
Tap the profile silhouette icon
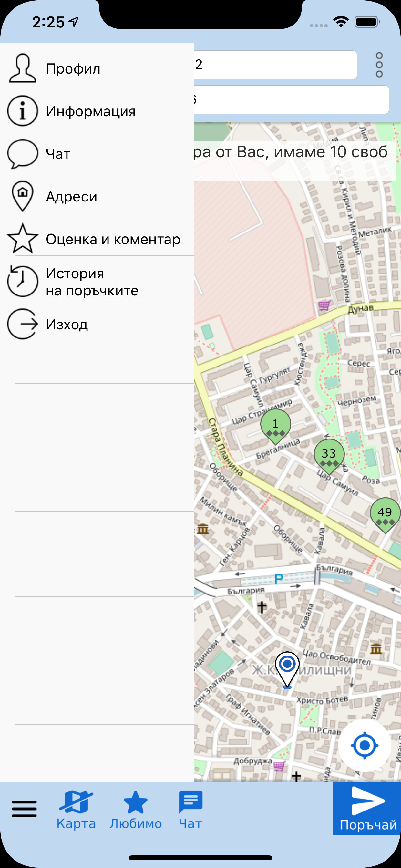point(23,68)
